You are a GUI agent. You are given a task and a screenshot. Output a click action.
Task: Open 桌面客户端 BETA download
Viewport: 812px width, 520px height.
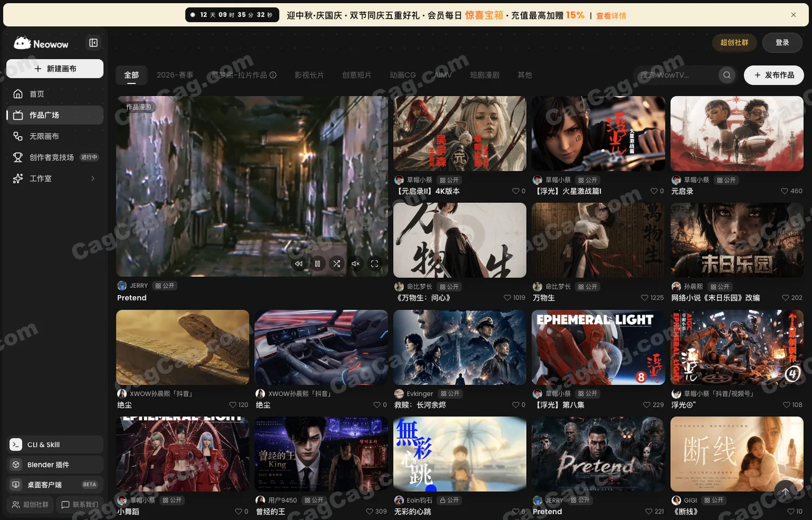point(55,485)
